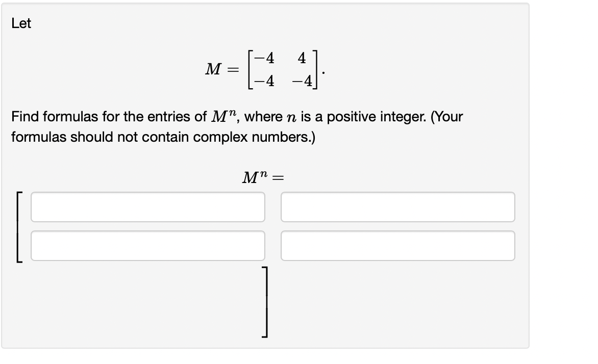Click the bottom-left matrix entry input field
This screenshot has width=598, height=364.
148,245
